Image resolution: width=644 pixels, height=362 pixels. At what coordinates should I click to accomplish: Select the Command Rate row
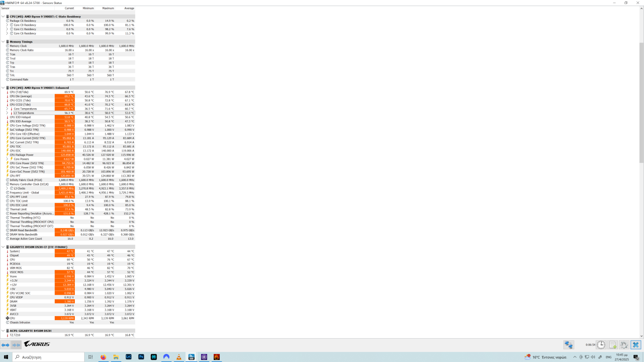(68, 79)
